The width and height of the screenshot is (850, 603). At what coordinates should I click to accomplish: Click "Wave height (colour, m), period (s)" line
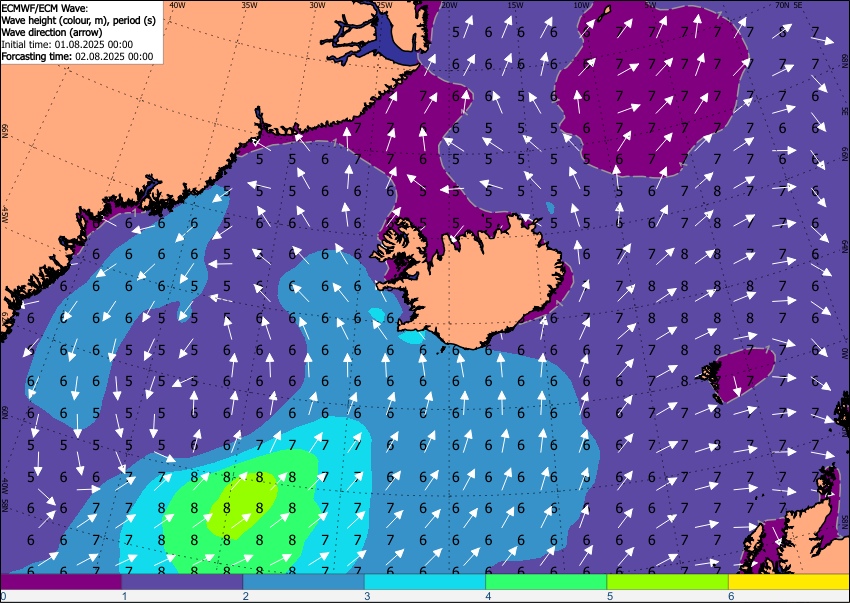[79, 20]
